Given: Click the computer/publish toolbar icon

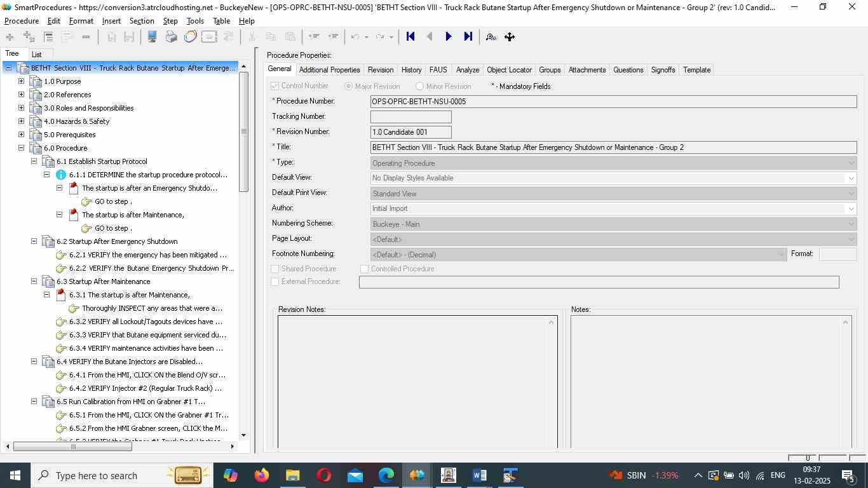Looking at the screenshot, I should [153, 37].
